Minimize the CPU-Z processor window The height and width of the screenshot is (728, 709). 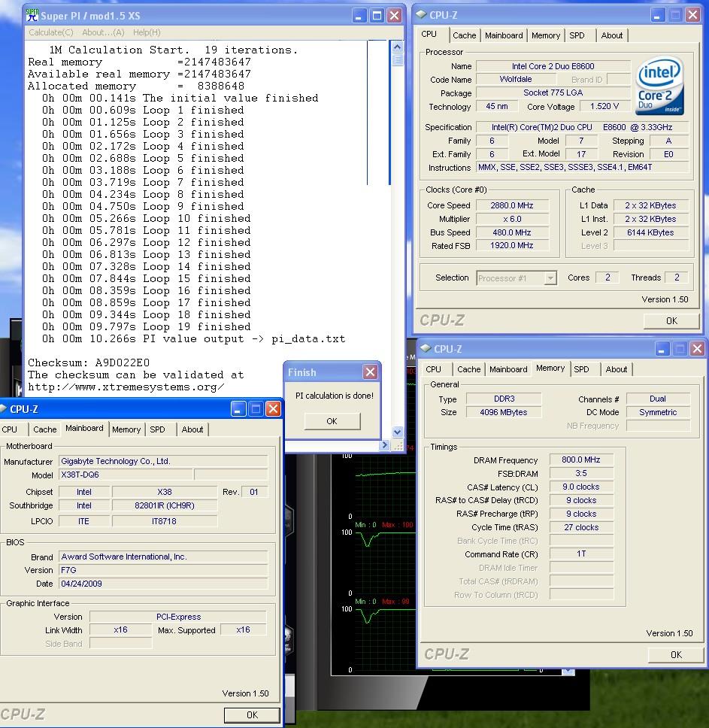[x=657, y=15]
